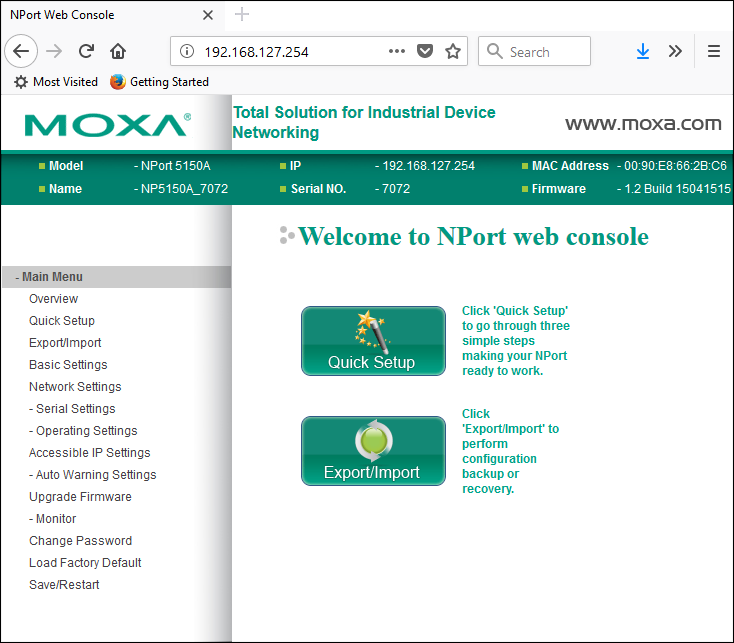Click the Welcome to NPort web console heading
The image size is (734, 643).
[473, 236]
